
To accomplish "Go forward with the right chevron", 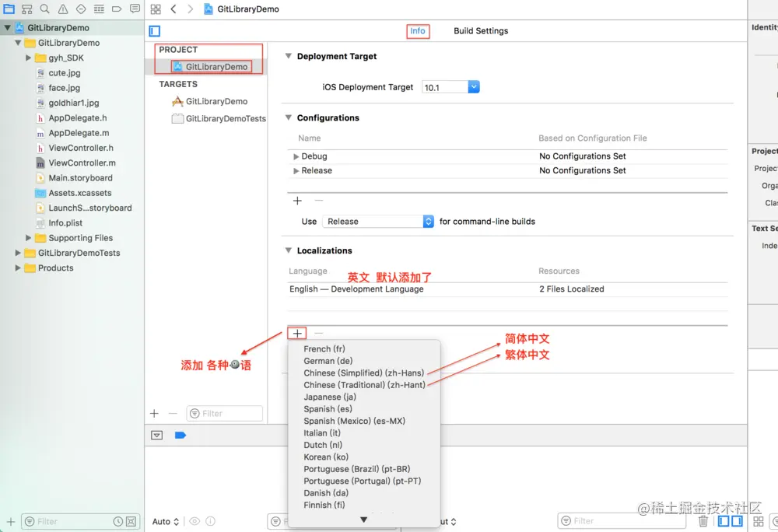I will click(x=190, y=9).
